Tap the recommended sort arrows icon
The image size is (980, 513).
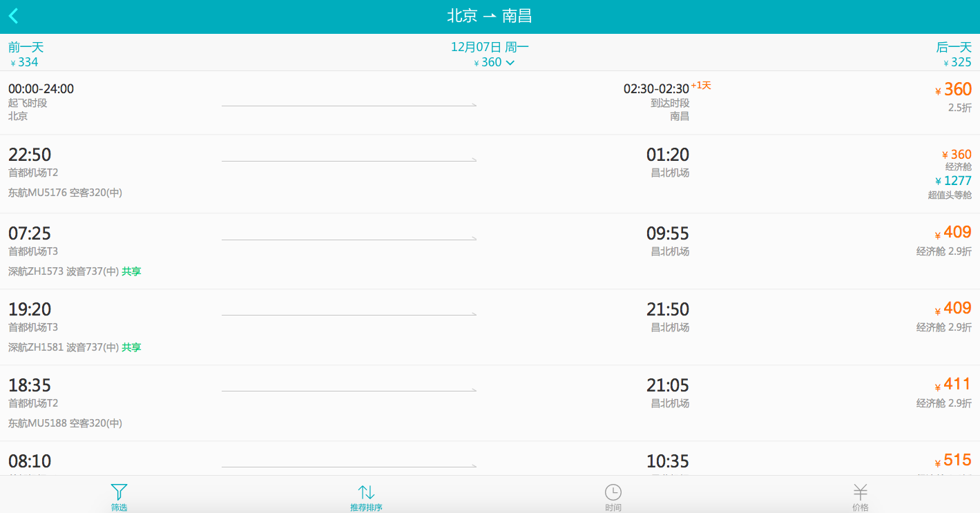click(366, 493)
